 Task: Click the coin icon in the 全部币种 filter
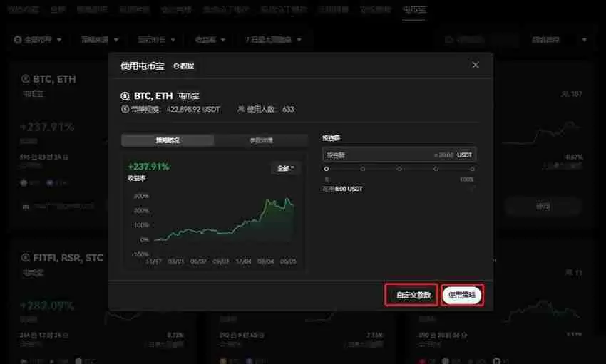[x=17, y=39]
